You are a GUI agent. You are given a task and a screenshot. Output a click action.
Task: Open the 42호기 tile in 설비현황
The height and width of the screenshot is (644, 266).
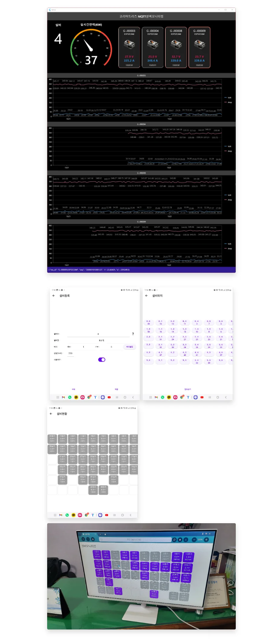[93, 490]
